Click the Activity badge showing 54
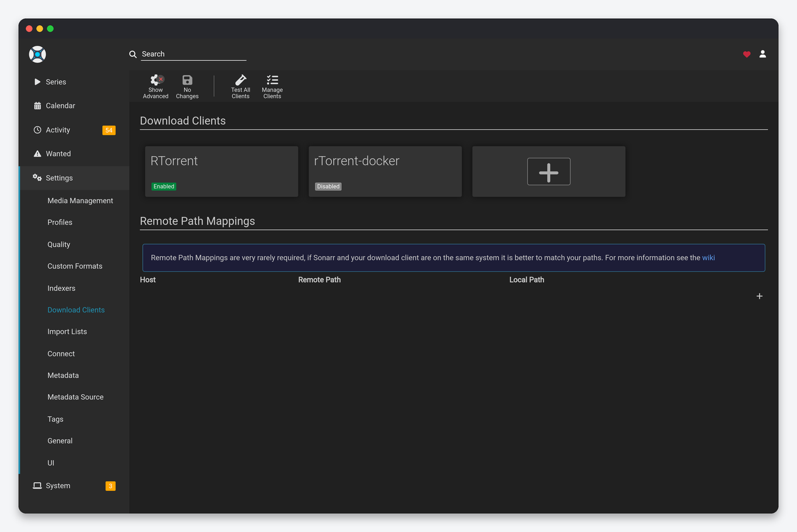The width and height of the screenshot is (797, 532). [109, 130]
